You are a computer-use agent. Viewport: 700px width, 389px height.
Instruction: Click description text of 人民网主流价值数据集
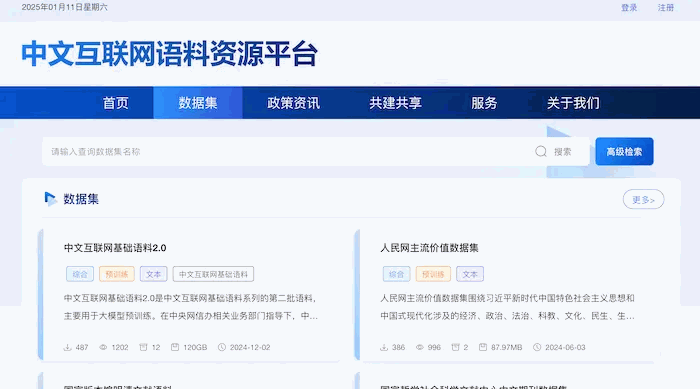pos(507,307)
